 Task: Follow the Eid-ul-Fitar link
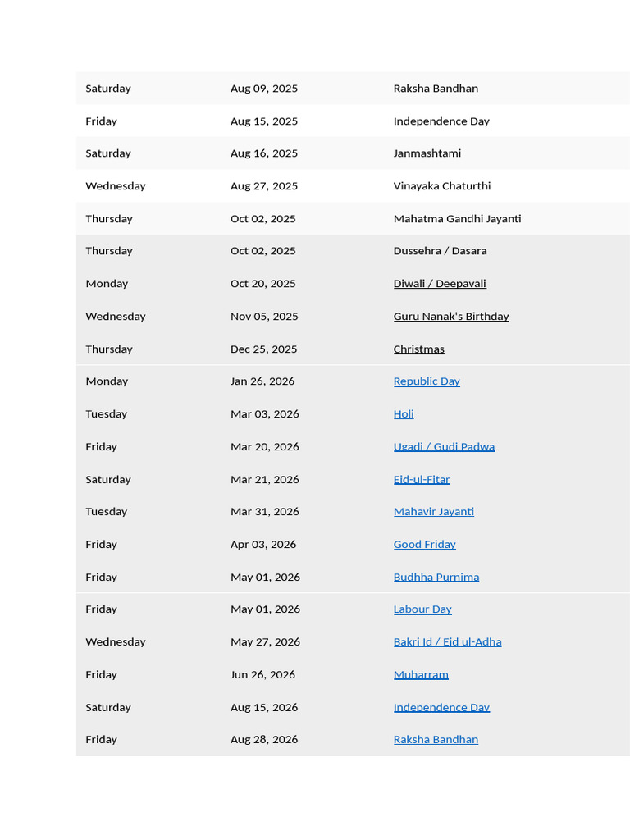click(x=422, y=479)
